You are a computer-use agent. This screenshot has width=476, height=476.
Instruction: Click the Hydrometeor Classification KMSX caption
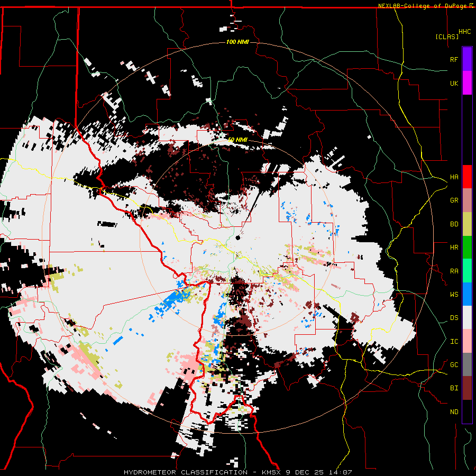pyautogui.click(x=237, y=472)
